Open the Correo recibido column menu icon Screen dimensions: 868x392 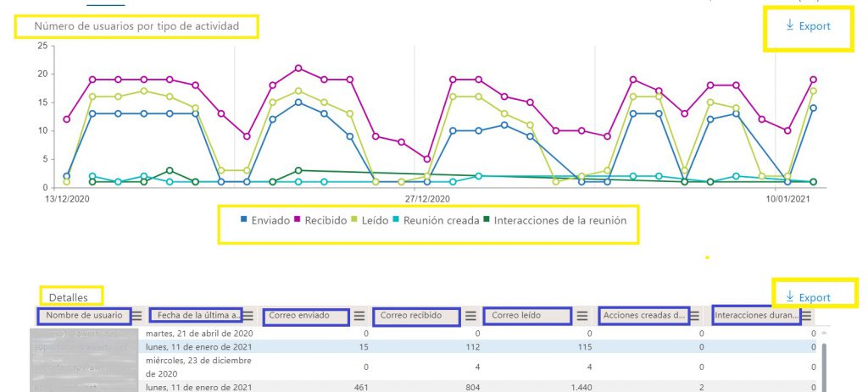click(470, 316)
